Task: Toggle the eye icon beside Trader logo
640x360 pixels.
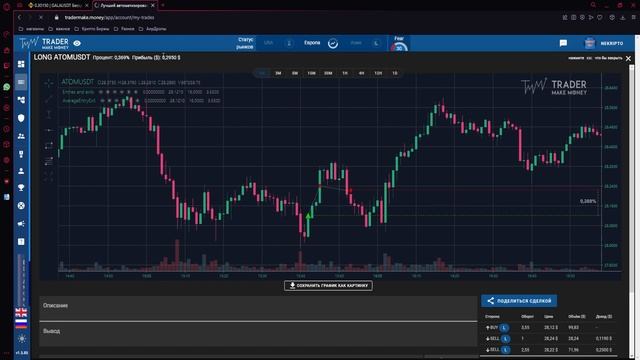Action: [x=77, y=43]
